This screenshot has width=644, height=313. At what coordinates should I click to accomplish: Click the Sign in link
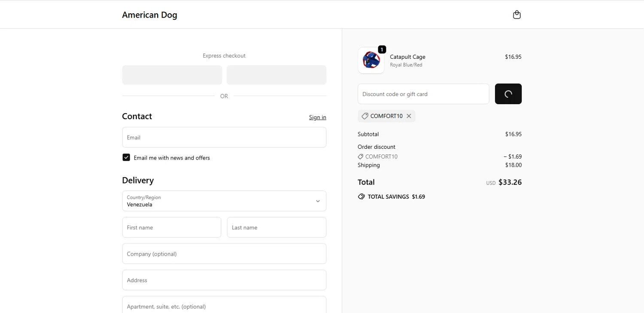point(318,117)
